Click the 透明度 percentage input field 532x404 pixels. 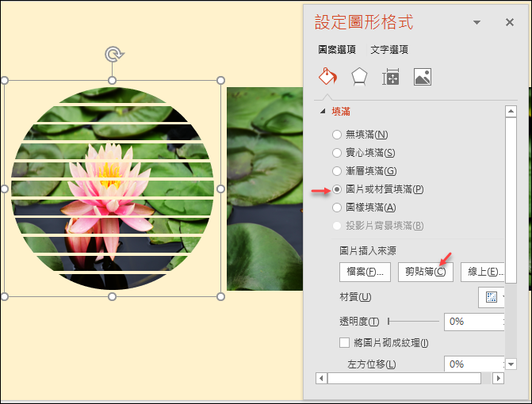click(474, 322)
